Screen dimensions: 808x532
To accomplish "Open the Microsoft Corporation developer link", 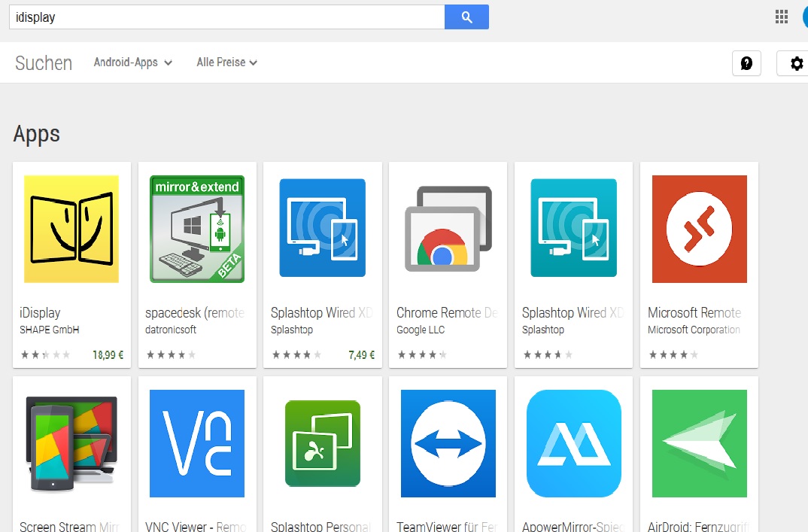I will pos(694,330).
